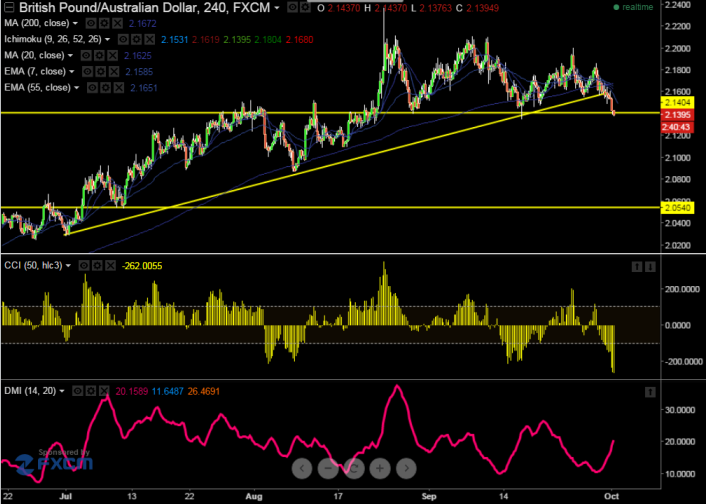Screen dimensions: 706x504
Task: Click the countdown timer 2:40:43
Action: pos(676,127)
